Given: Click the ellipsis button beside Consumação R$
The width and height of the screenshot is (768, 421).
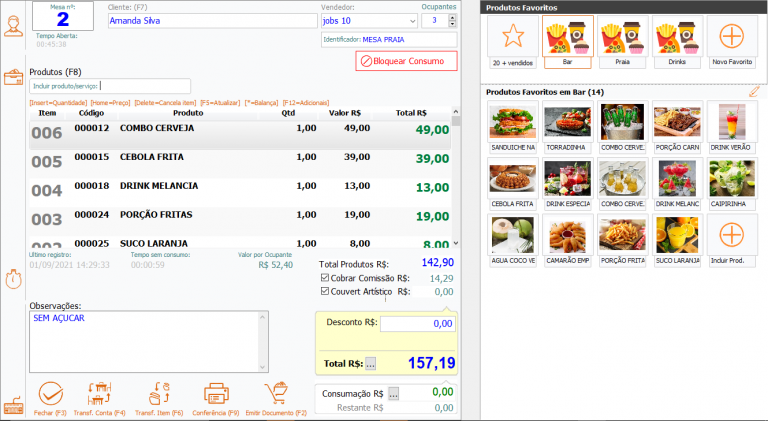Looking at the screenshot, I should tap(394, 393).
